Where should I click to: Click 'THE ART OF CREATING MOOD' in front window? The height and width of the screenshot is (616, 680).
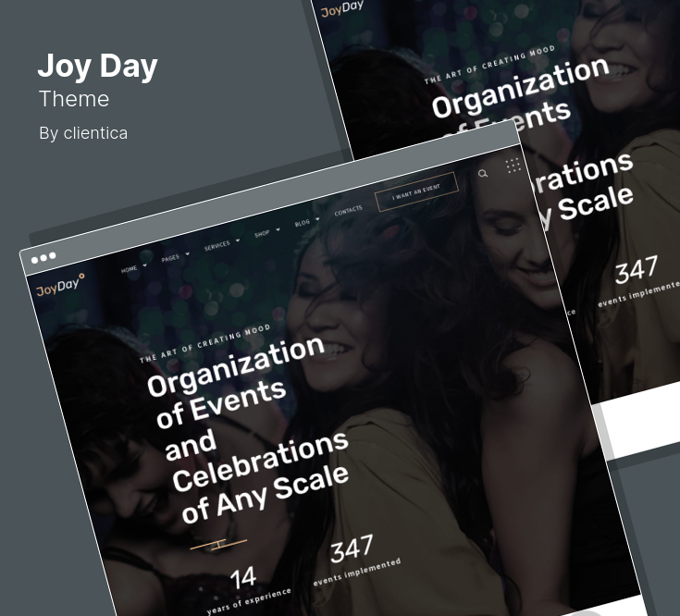point(204,343)
